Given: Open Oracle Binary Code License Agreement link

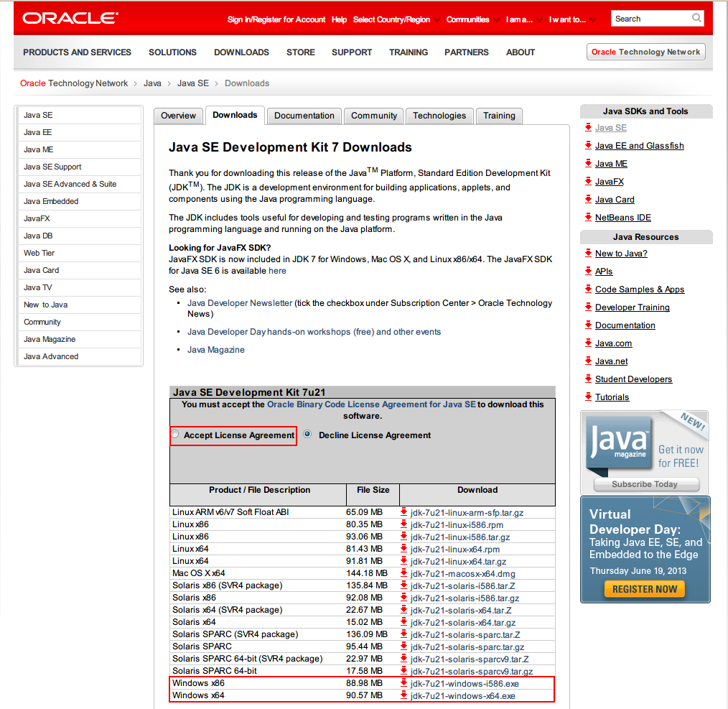Looking at the screenshot, I should [x=371, y=404].
